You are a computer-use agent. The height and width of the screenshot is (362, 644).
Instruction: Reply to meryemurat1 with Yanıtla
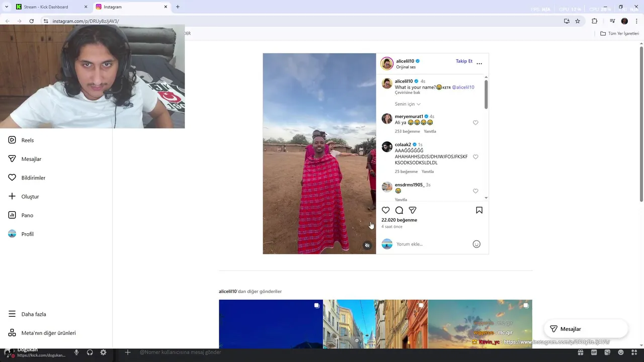430,132
